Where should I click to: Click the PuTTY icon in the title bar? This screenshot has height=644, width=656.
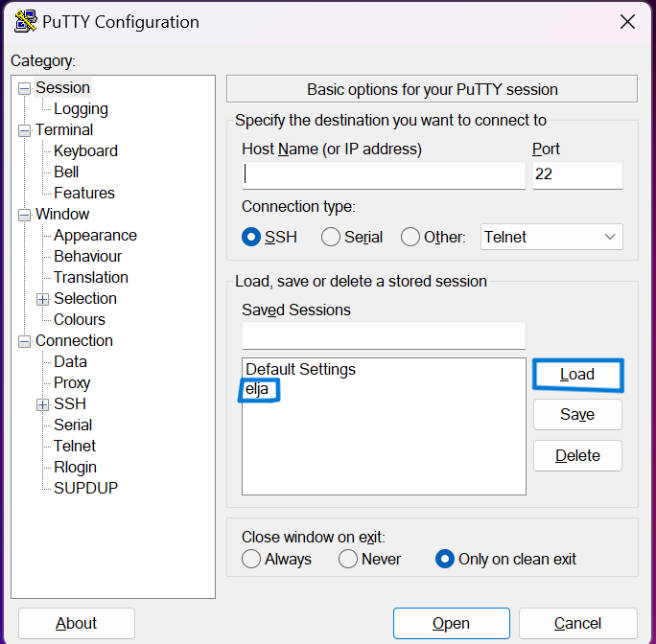(x=26, y=22)
